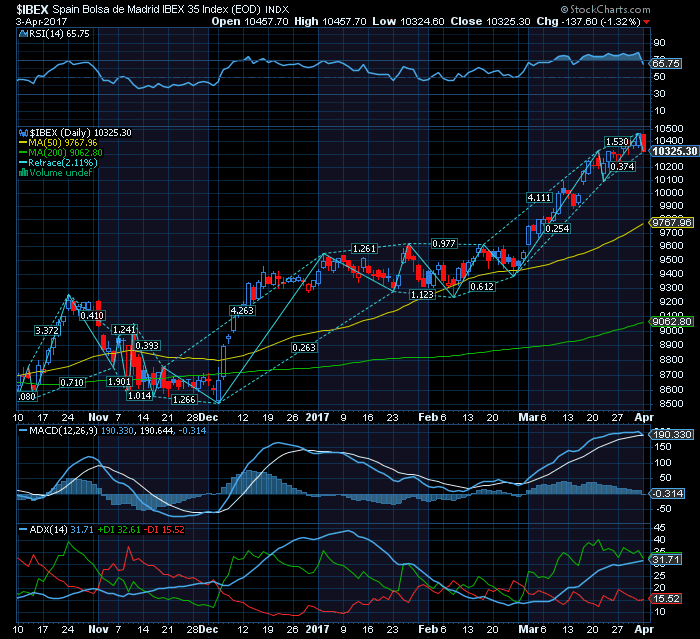Image resolution: width=700 pixels, height=639 pixels.
Task: Click the 0.393 retracement label
Action: (147, 346)
